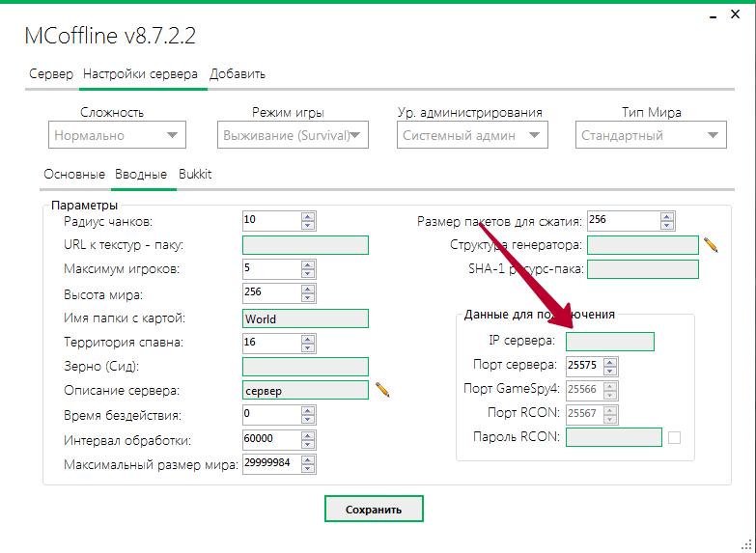Increase Размер пакетов для сжатия value
This screenshot has height=553, width=756.
click(667, 216)
